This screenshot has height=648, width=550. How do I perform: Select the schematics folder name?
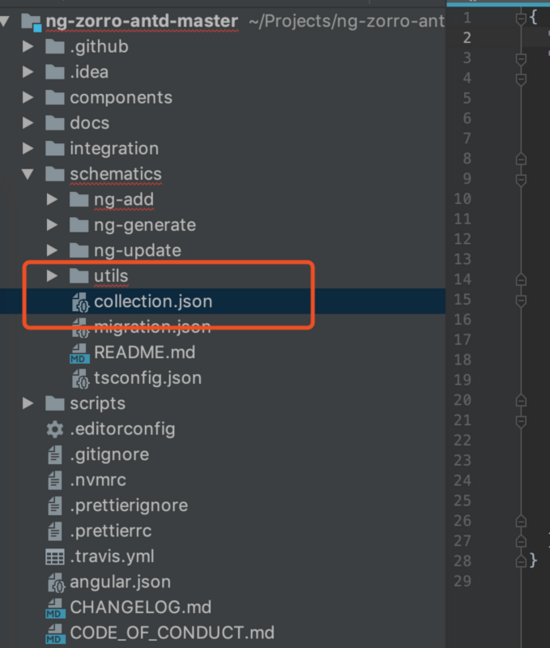tap(116, 174)
